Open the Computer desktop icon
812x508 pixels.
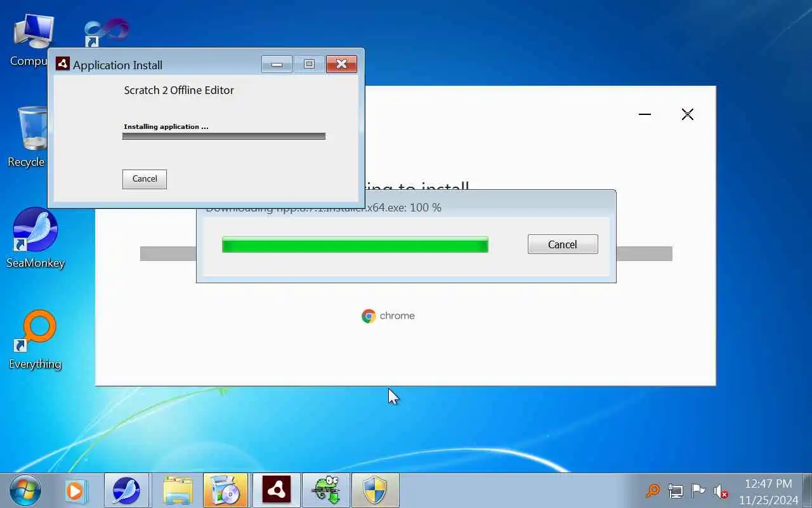[x=33, y=39]
